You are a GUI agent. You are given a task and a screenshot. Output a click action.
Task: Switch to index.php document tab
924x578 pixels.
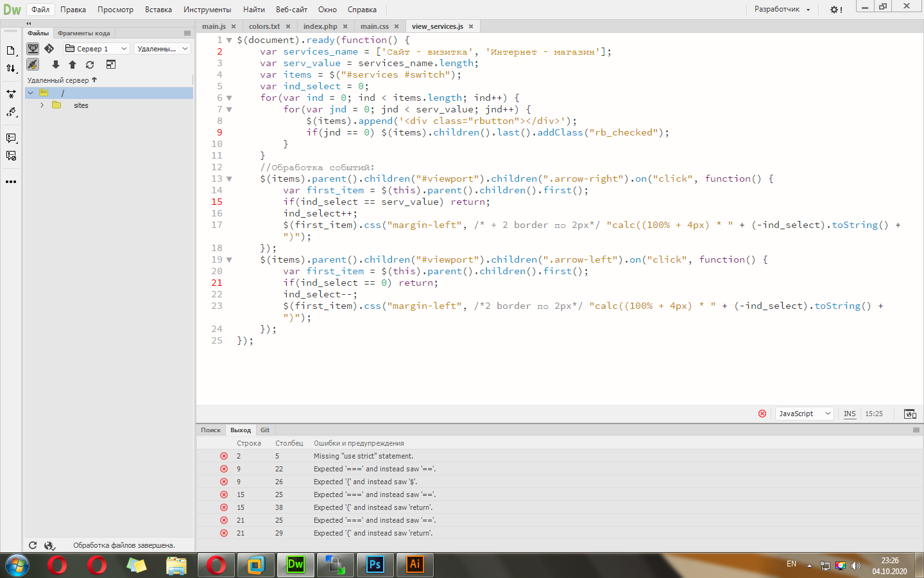(320, 26)
